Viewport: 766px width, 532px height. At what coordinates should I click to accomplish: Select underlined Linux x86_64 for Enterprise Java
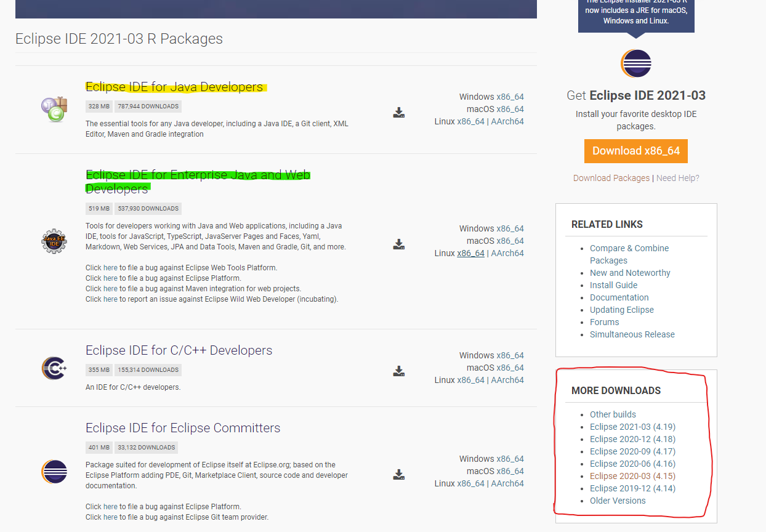470,253
